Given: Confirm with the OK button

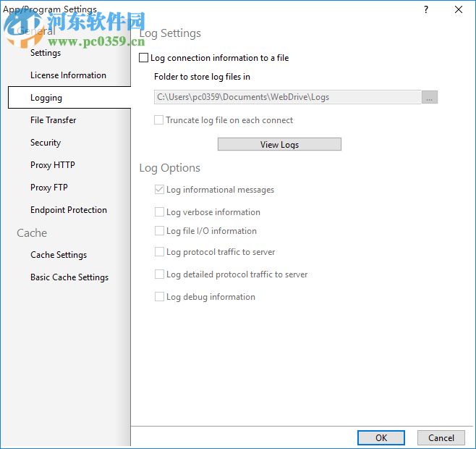Looking at the screenshot, I should coord(381,437).
